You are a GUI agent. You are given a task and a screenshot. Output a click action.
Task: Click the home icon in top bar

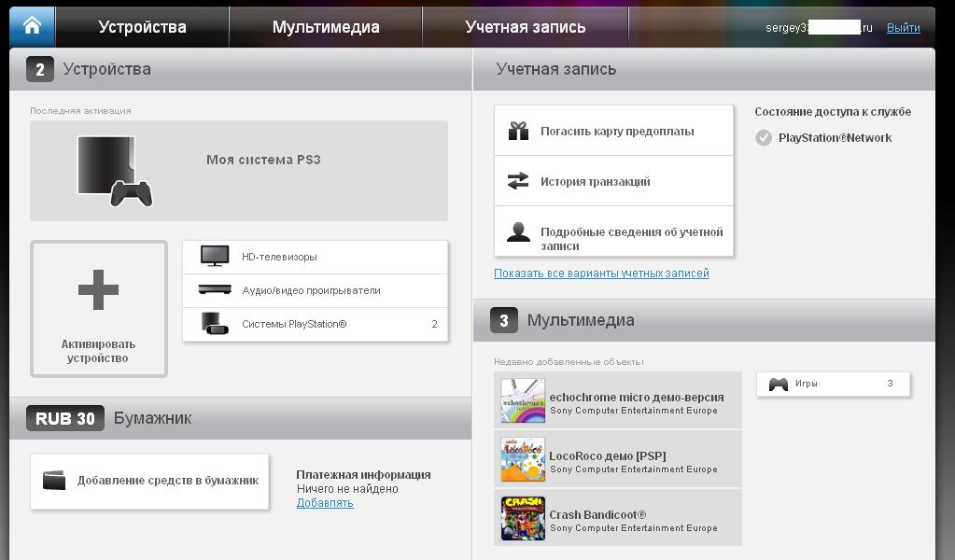(32, 26)
